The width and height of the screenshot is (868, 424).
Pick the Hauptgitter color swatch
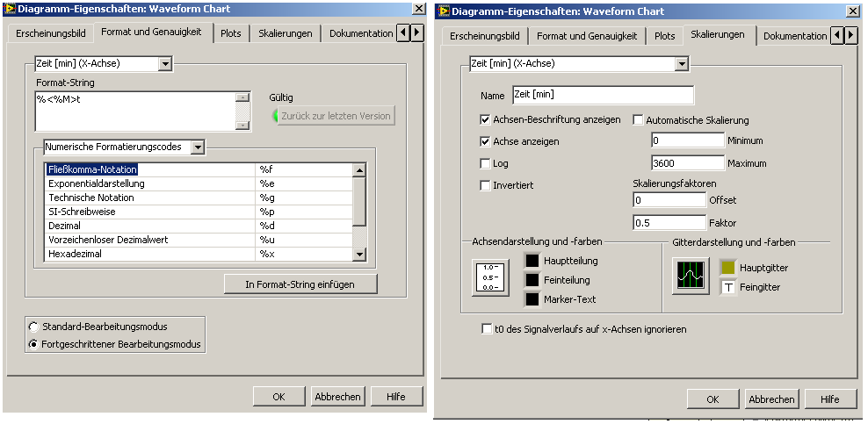(728, 268)
